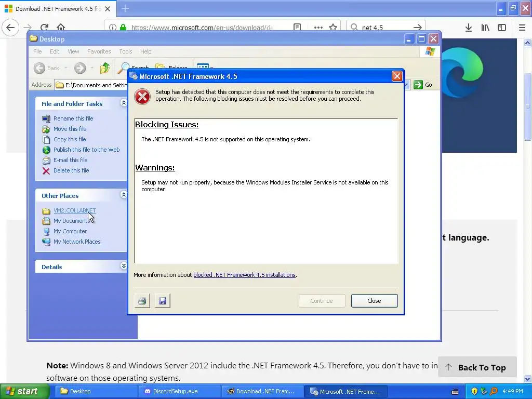Click the Back To Top button on the webpage
The width and height of the screenshot is (532, 399).
[x=477, y=367]
